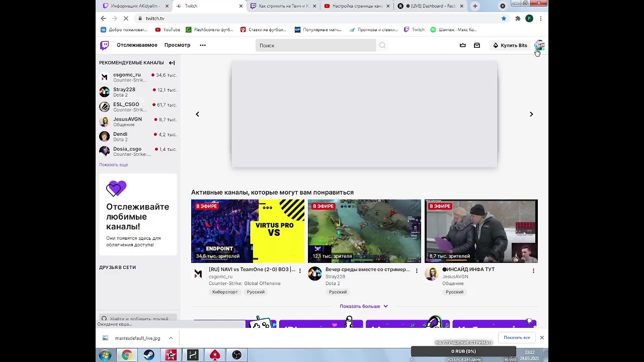The image size is (644, 362).
Task: Show previous carousel stream
Action: pyautogui.click(x=197, y=114)
